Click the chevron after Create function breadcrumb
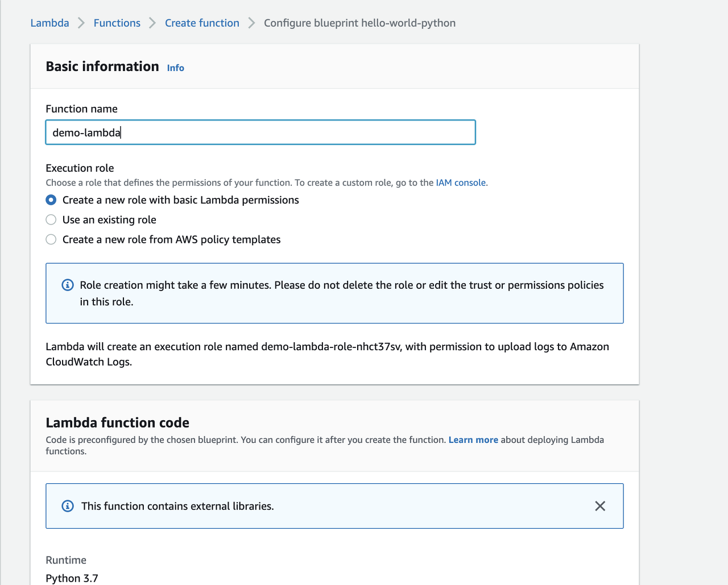Viewport: 728px width, 585px height. click(x=251, y=23)
